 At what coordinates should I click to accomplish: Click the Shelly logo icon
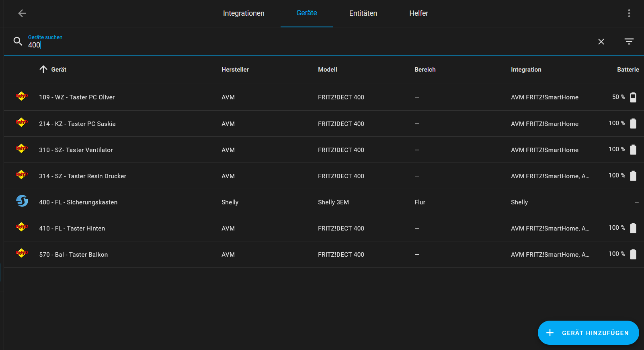[22, 201]
